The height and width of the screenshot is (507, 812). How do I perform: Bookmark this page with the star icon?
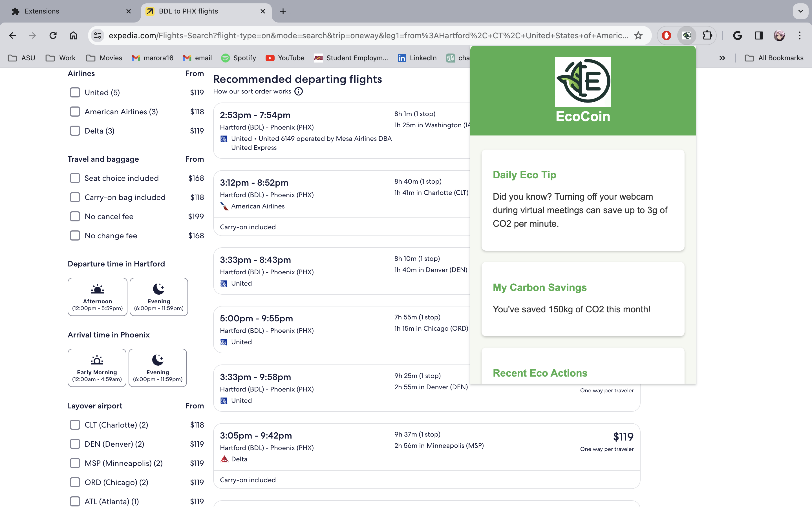coord(638,35)
